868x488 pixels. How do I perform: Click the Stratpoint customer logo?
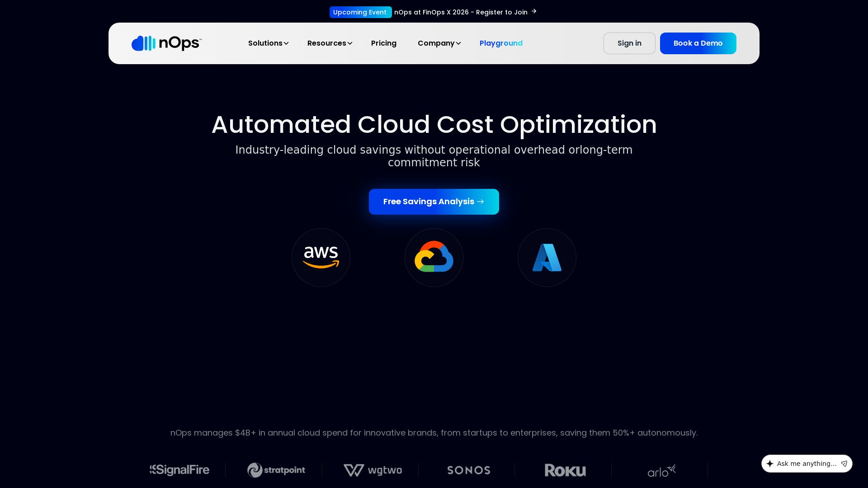(276, 470)
